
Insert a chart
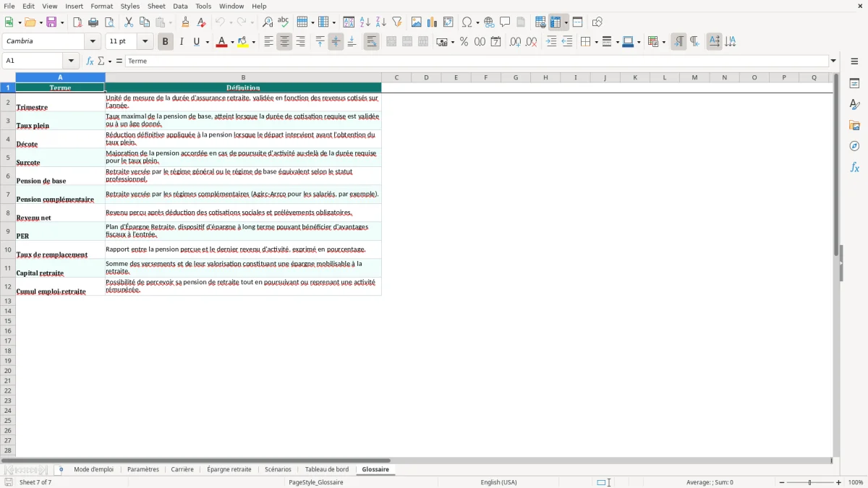(433, 22)
